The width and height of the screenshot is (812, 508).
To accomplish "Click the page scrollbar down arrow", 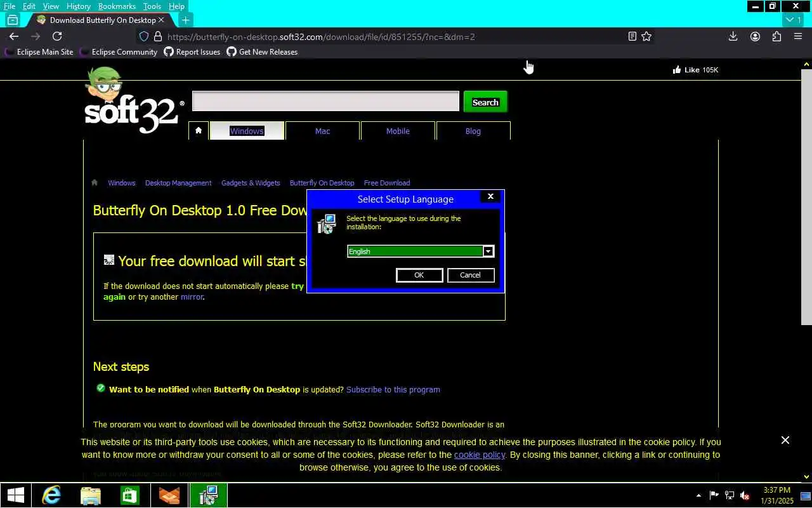I will [x=807, y=476].
